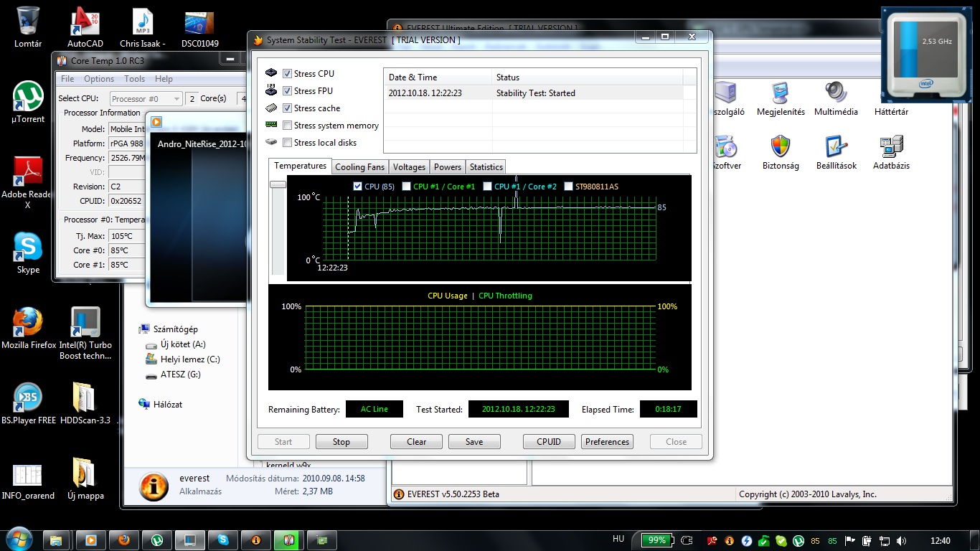Launch BS.Player FREE from desktop
Viewport: 980px width, 551px height.
pyautogui.click(x=29, y=403)
